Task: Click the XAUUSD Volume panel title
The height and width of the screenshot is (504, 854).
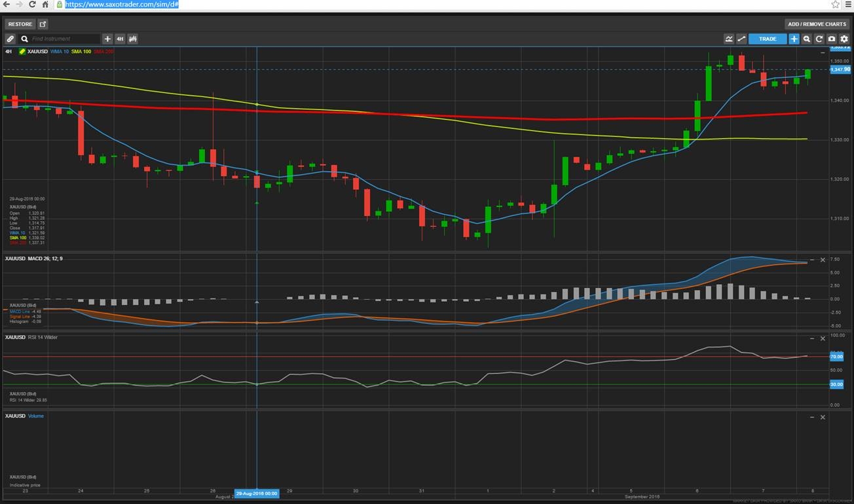Action: (24, 416)
